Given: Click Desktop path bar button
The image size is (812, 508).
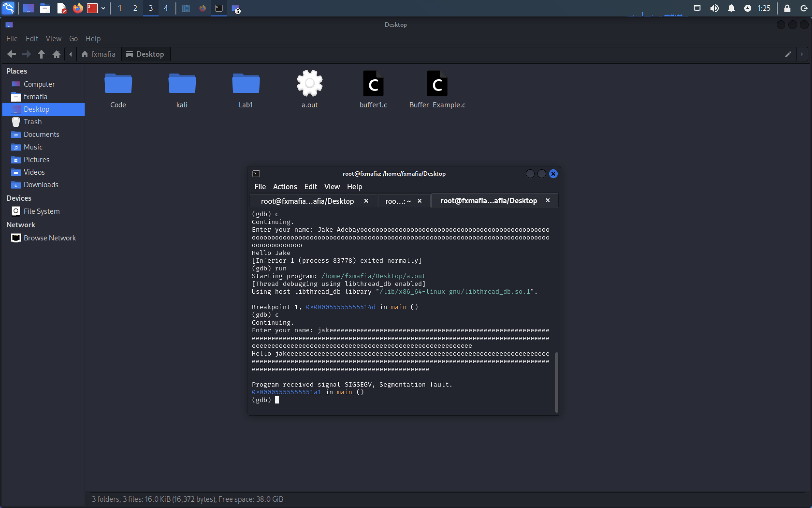Looking at the screenshot, I should 146,54.
